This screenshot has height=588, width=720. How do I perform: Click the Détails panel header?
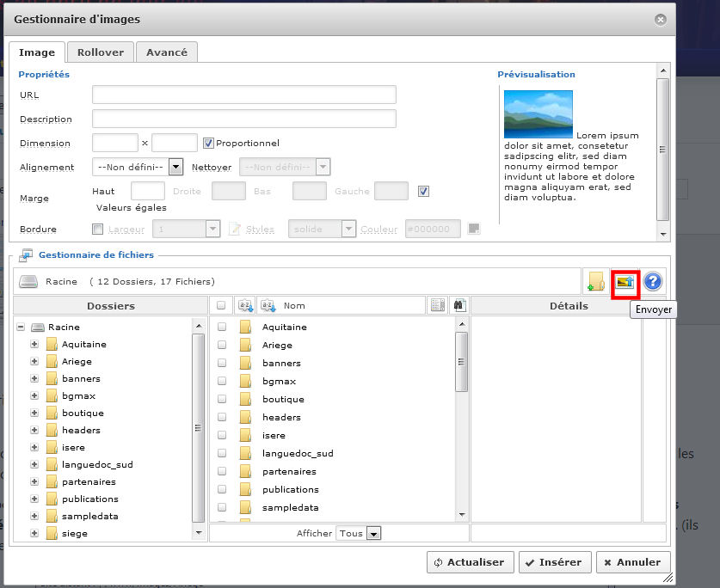[569, 306]
